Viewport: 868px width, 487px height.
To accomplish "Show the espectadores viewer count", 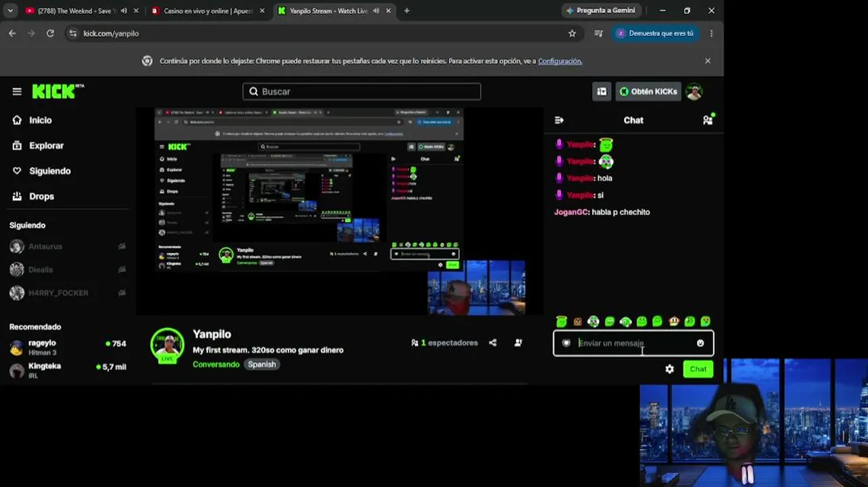I will tap(444, 343).
